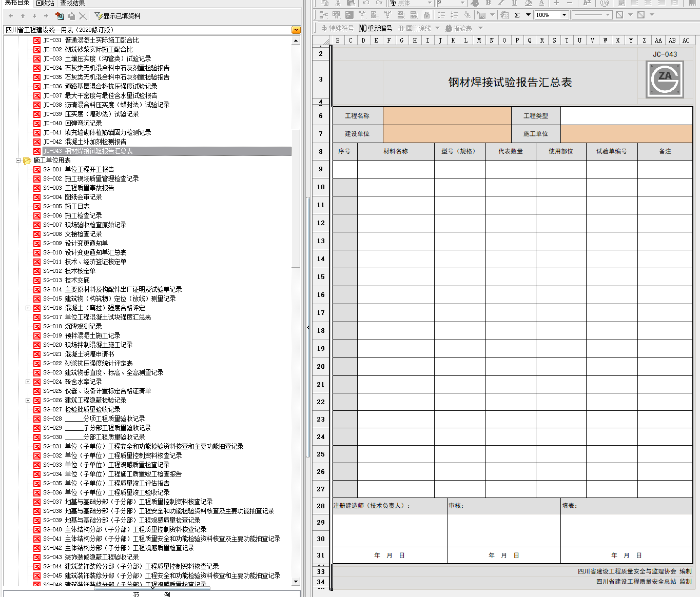Open SG-027 检验批质量验收记录
The image size is (700, 597).
pos(82,409)
